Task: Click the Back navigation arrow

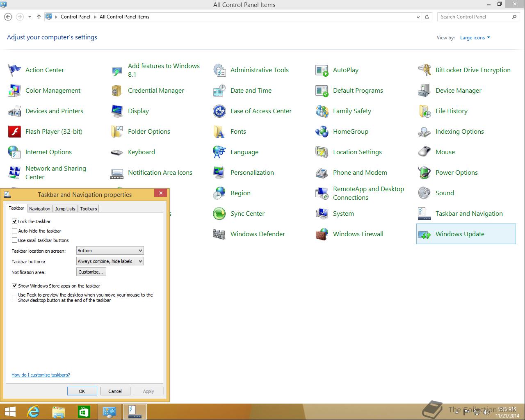Action: 8,17
